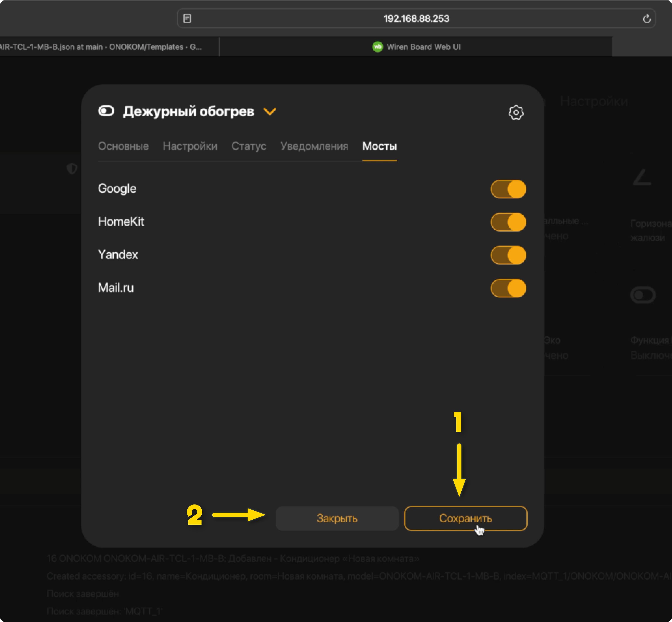The width and height of the screenshot is (672, 622).
Task: Select the Статус tab
Action: [x=249, y=146]
